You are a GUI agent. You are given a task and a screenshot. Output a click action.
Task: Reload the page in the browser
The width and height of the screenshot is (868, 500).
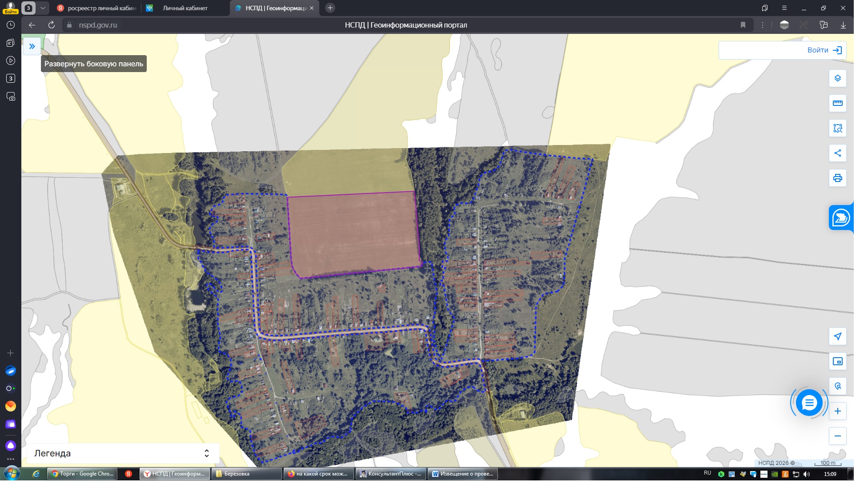[52, 25]
